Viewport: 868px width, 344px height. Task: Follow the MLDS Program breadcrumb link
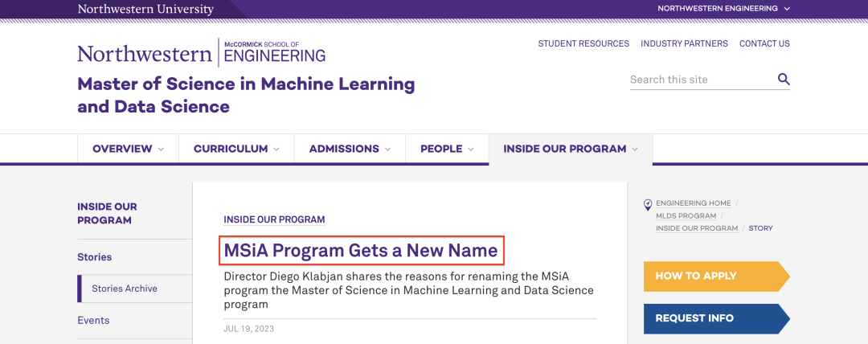686,216
